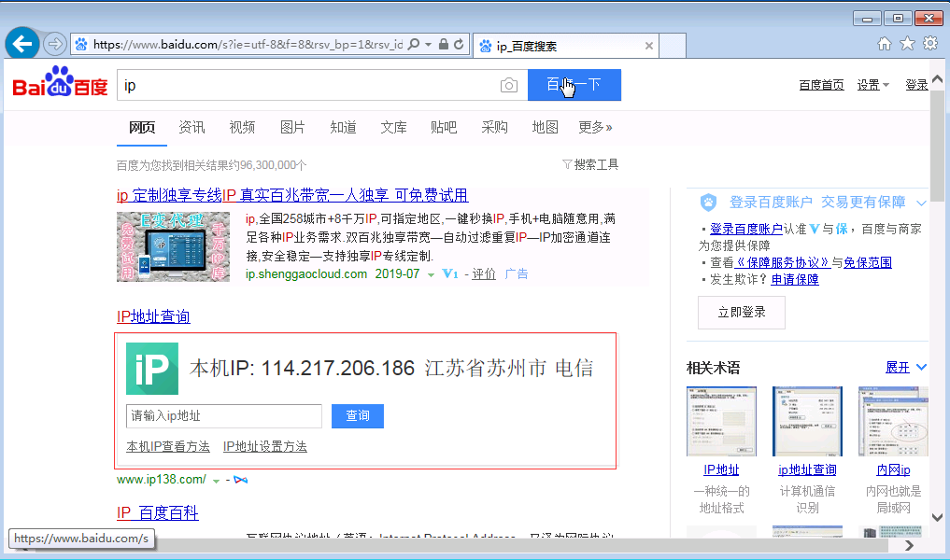Open the 内网ip related term link
Viewport: 950px width, 560px height.
[893, 469]
